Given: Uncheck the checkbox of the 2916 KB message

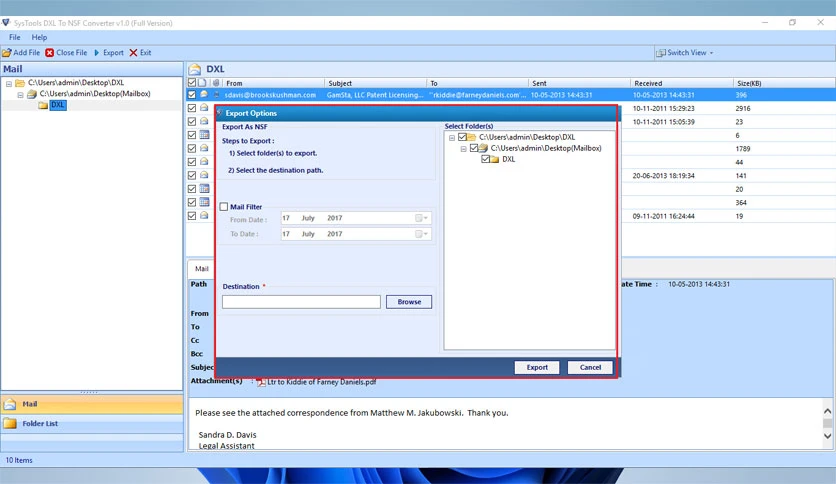Looking at the screenshot, I should click(192, 108).
